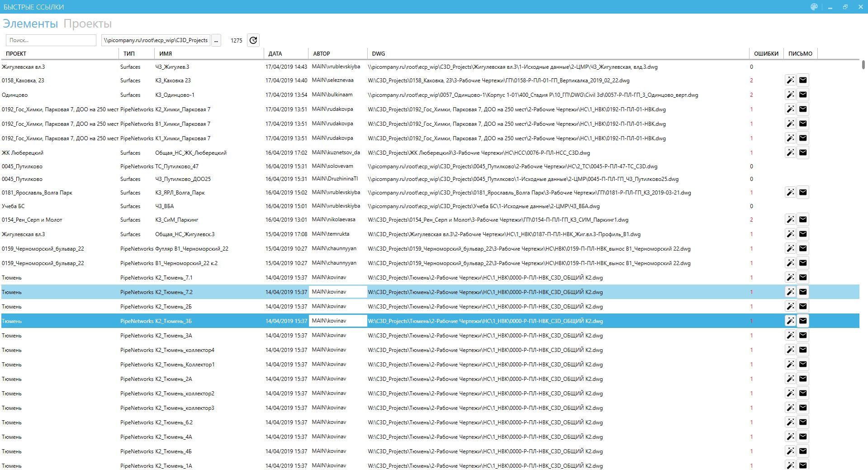Sort by АВТОР column header
The width and height of the screenshot is (868, 470).
point(337,53)
